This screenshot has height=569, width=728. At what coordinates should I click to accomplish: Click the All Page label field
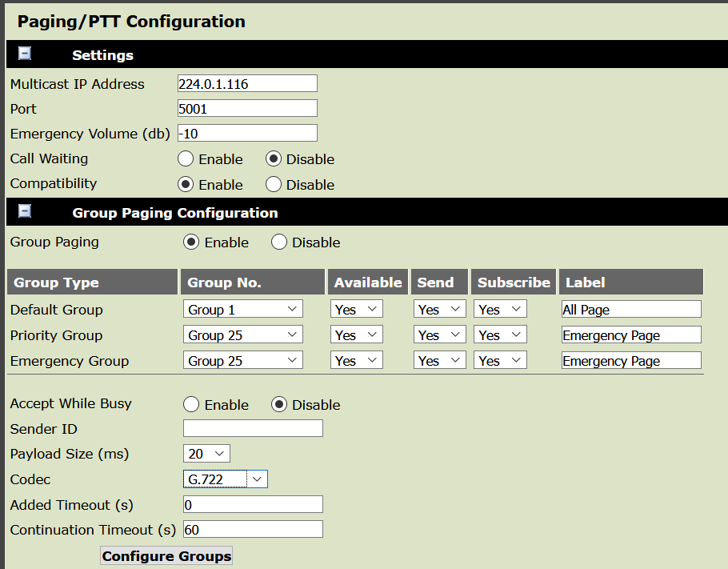[631, 310]
